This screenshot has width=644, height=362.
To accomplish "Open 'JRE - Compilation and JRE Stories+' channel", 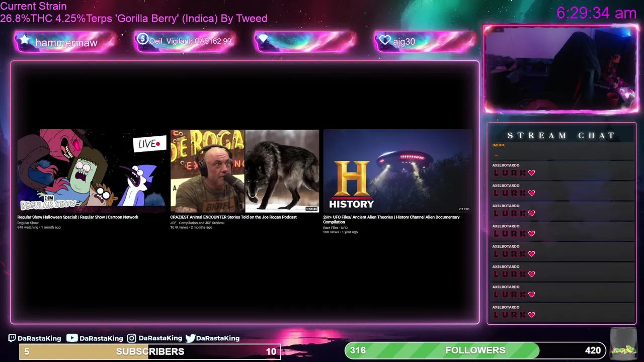I will coord(198,223).
